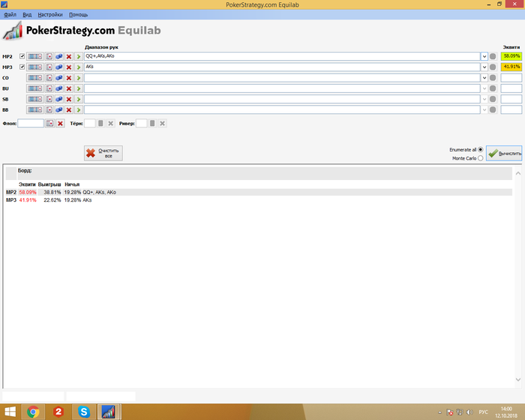Open the Файл menu
525x420 pixels.
coord(10,15)
